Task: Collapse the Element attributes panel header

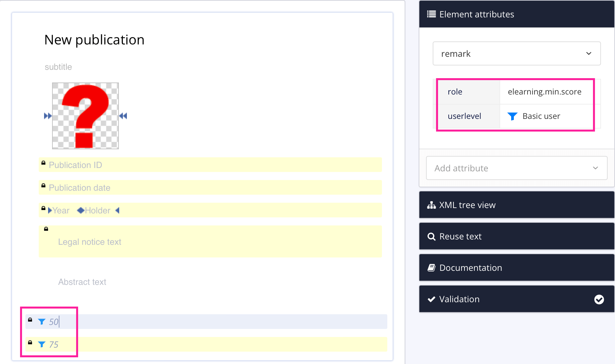Action: 517,14
